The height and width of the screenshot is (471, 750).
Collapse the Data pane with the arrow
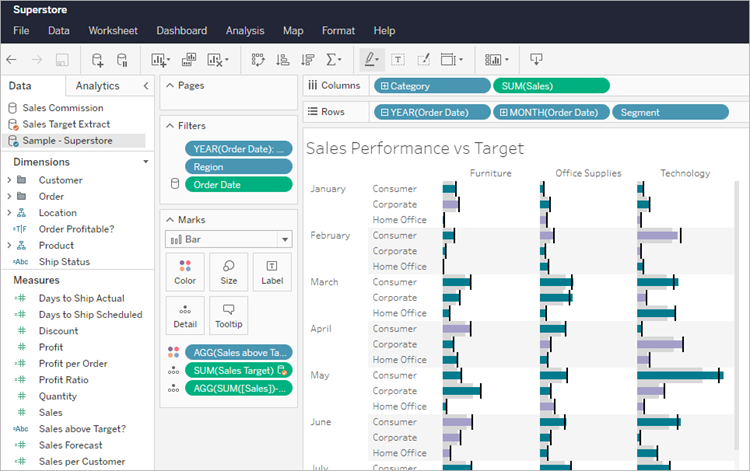pyautogui.click(x=146, y=86)
